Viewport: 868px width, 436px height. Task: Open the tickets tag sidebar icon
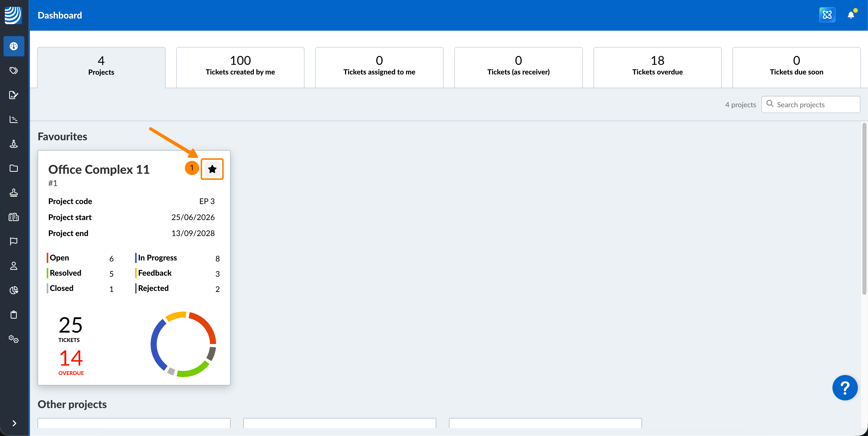click(x=13, y=70)
